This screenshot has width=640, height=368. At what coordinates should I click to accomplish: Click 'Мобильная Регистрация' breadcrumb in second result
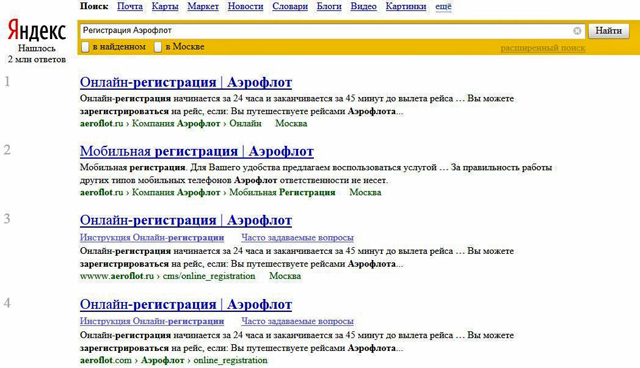pos(282,193)
